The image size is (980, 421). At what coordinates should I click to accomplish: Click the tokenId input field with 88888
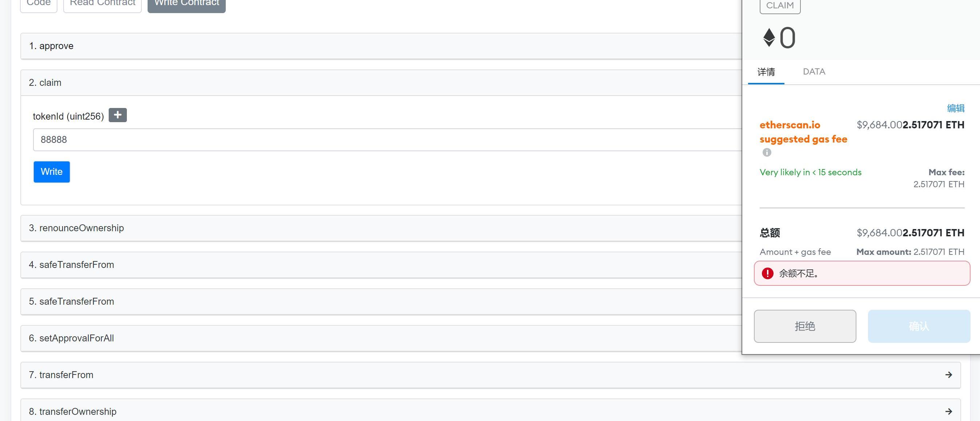pos(387,140)
